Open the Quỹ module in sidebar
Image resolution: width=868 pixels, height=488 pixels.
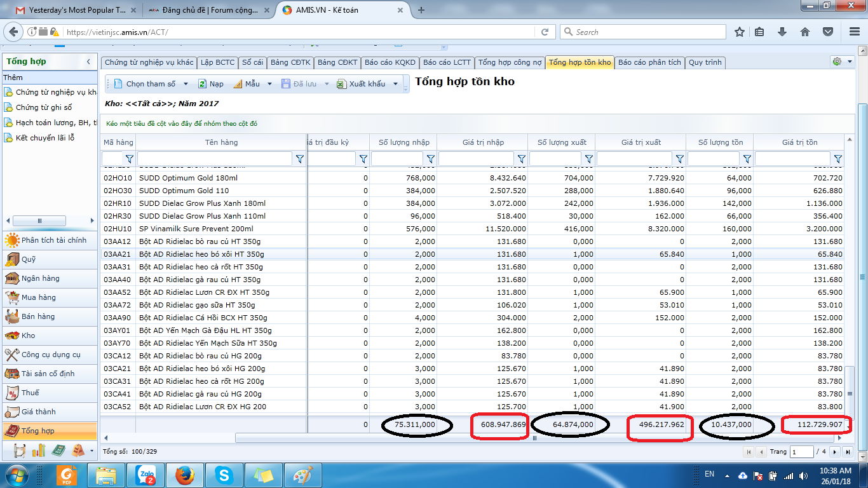click(x=50, y=259)
